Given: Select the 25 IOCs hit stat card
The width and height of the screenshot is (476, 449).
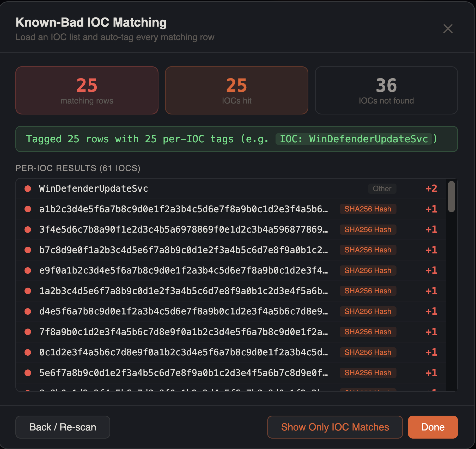Looking at the screenshot, I should (236, 90).
